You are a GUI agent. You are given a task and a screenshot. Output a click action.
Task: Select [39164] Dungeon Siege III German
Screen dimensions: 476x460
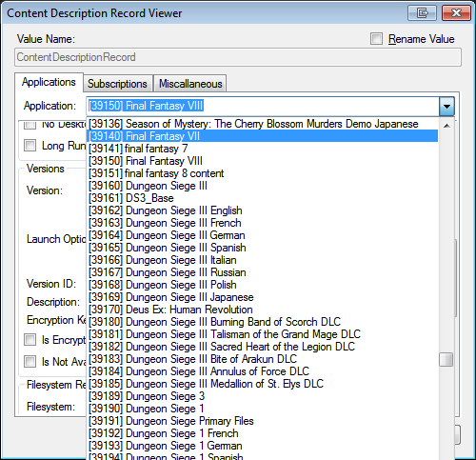263,235
